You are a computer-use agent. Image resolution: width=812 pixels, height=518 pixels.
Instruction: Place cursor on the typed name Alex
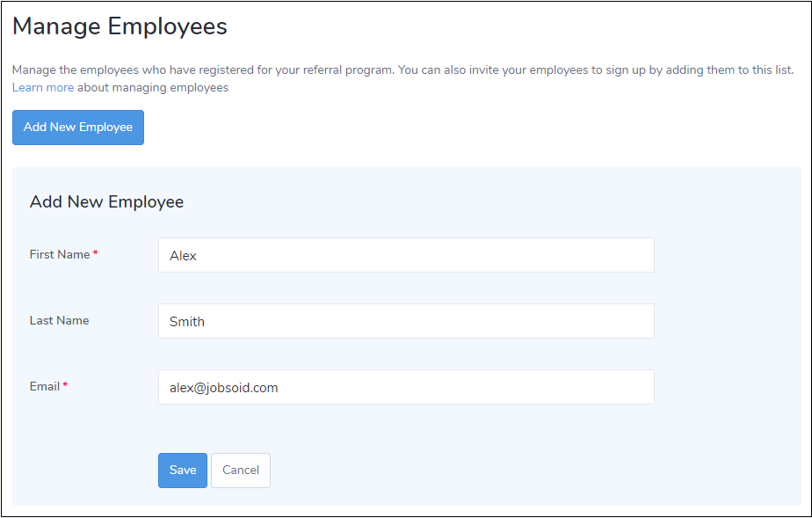[x=183, y=256]
